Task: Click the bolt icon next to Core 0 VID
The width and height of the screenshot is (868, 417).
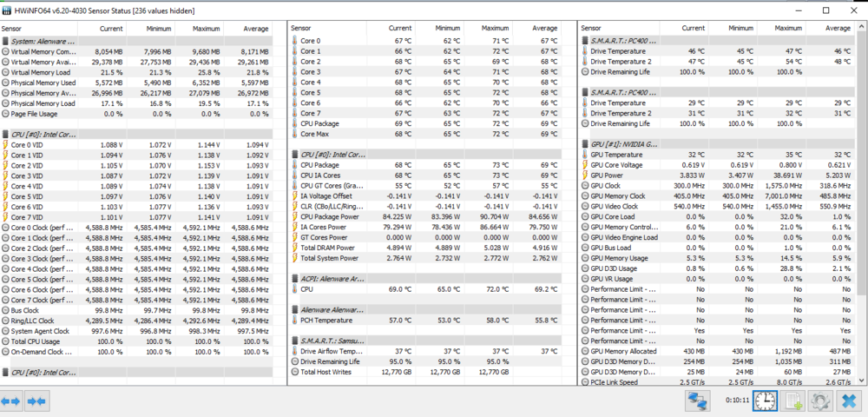Action: [5, 144]
